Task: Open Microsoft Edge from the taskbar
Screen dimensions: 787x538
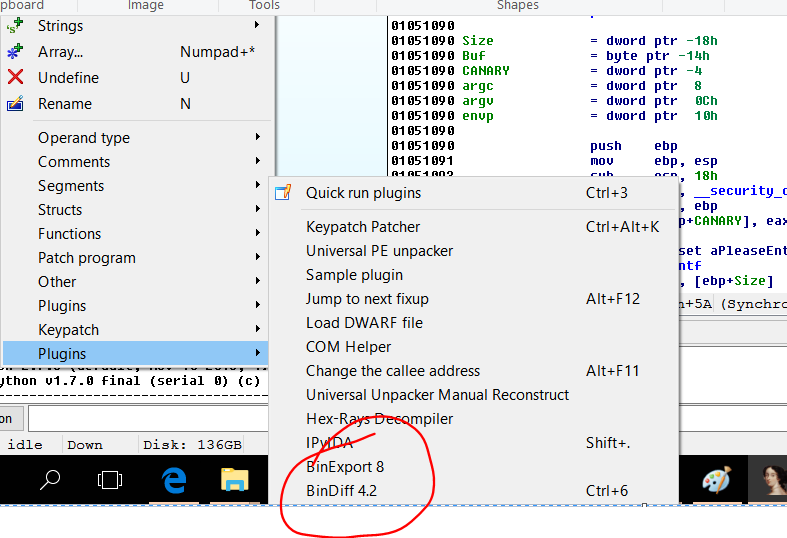Action: [174, 480]
